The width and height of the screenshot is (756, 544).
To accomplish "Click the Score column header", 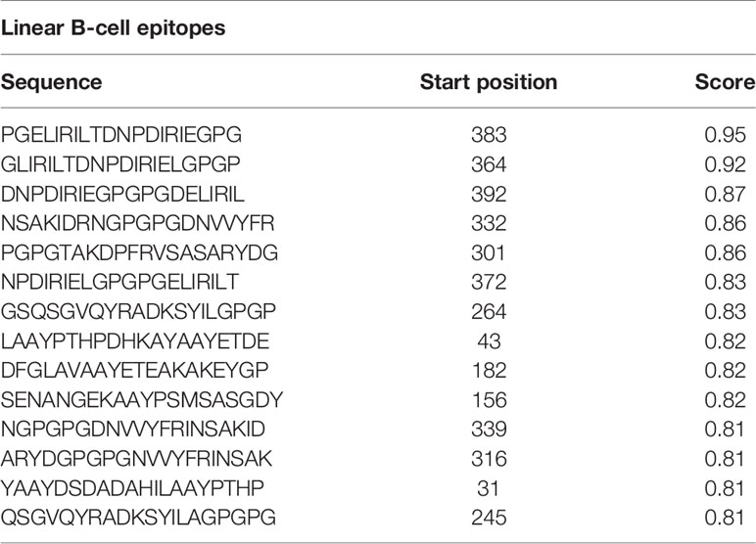I will pos(725,82).
